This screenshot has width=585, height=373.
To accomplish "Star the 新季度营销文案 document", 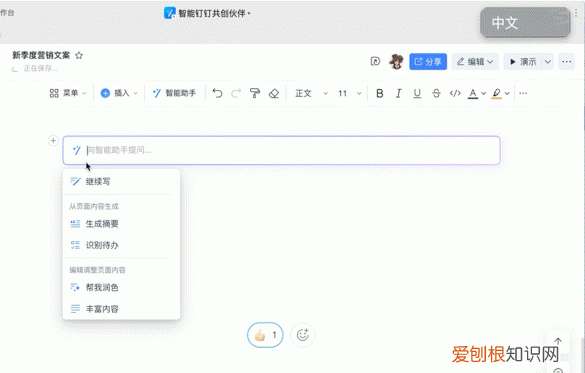I will [x=79, y=56].
